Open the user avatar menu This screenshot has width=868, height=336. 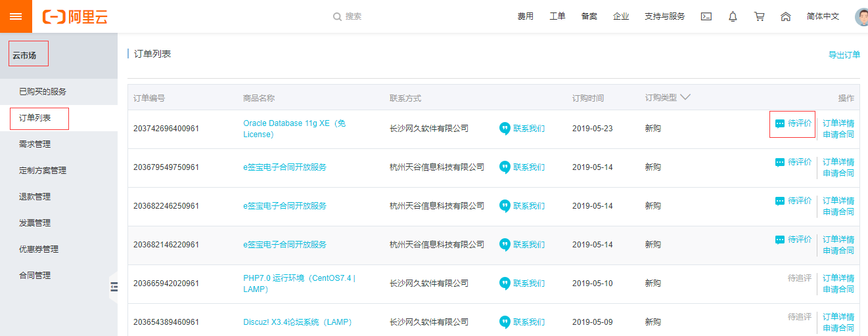pyautogui.click(x=861, y=16)
